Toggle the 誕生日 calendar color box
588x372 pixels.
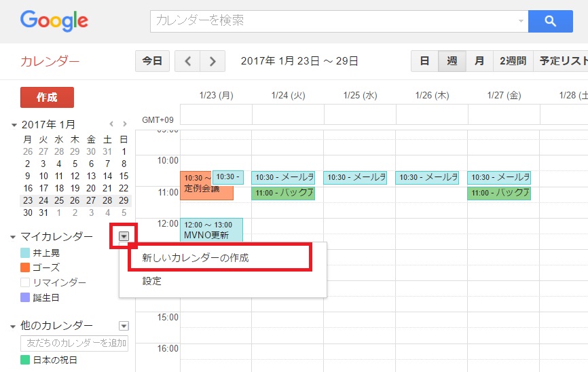(x=25, y=298)
